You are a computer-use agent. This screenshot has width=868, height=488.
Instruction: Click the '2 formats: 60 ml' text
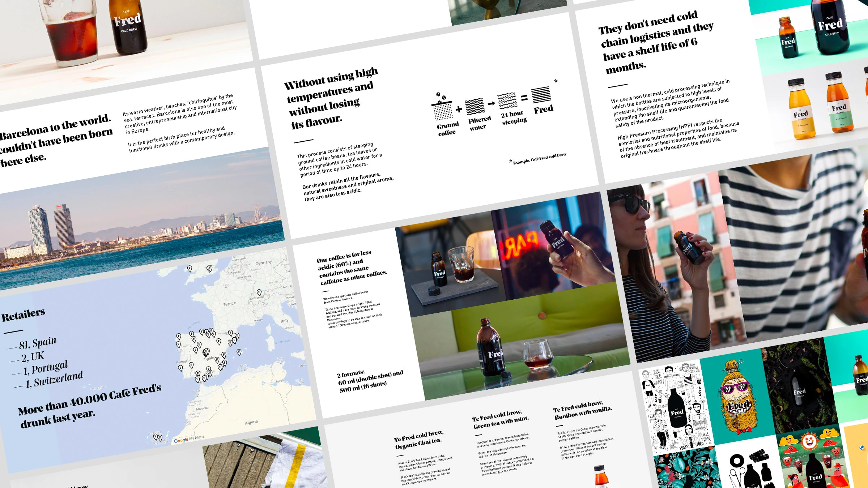coord(370,381)
